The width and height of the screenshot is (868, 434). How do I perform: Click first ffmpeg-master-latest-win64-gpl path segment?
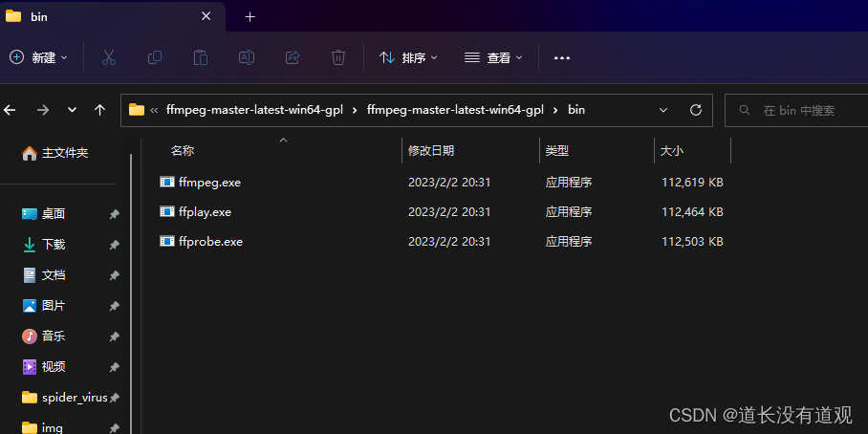pyautogui.click(x=254, y=110)
